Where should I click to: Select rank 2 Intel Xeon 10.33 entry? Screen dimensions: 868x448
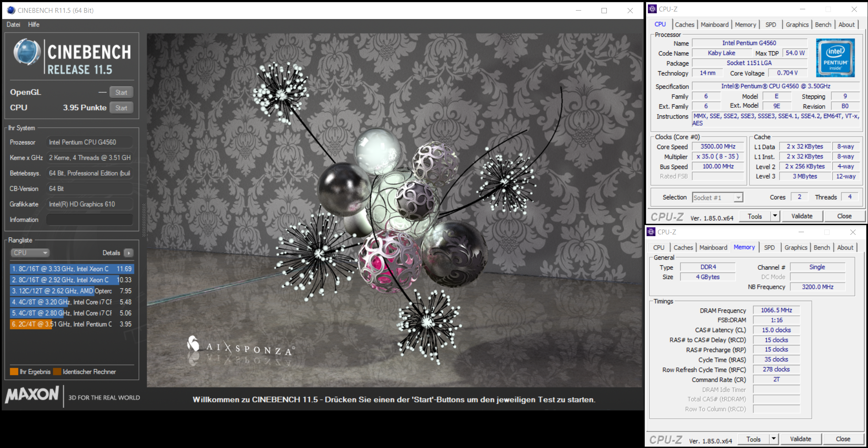click(72, 280)
